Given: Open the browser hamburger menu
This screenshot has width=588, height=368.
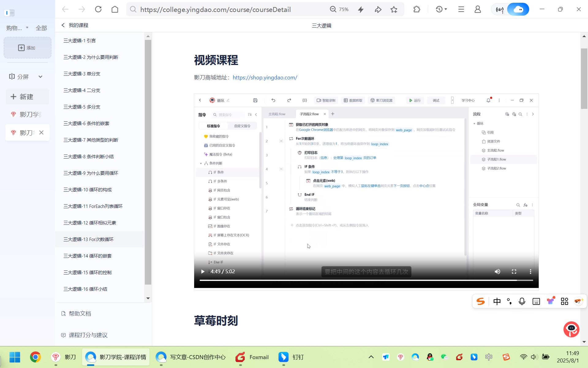Looking at the screenshot, I should click(x=461, y=9).
